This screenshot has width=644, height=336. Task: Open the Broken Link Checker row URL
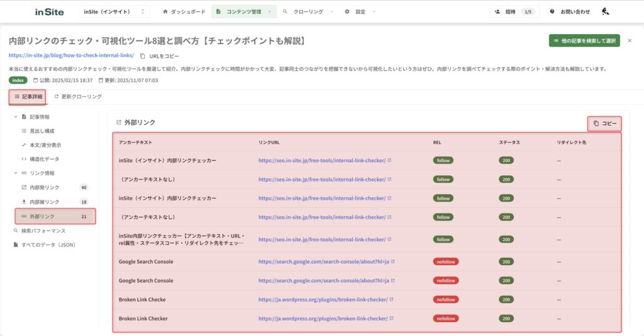323,319
